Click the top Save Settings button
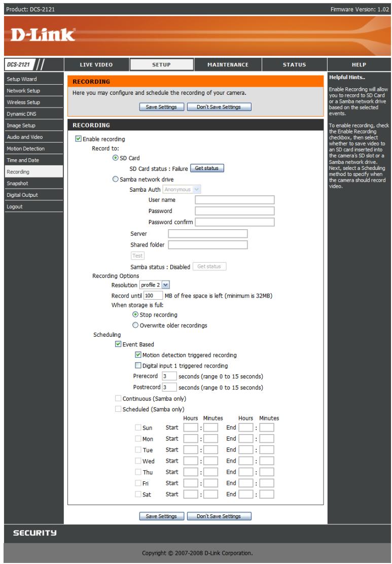Viewport: 392px width, 564px height. (x=161, y=107)
